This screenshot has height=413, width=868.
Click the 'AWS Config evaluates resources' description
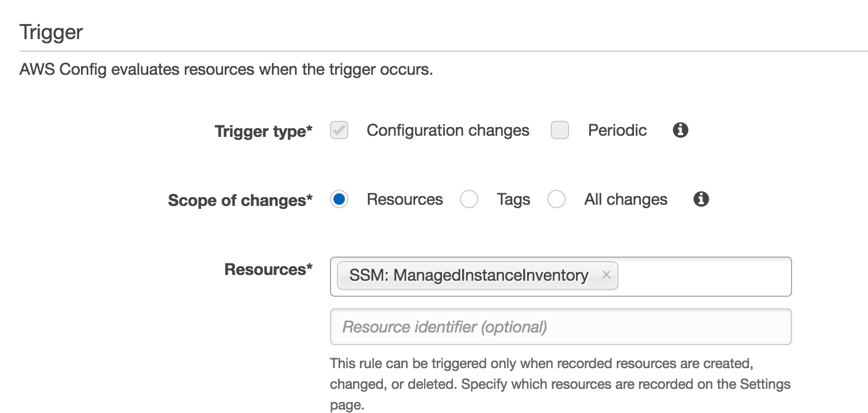point(226,70)
